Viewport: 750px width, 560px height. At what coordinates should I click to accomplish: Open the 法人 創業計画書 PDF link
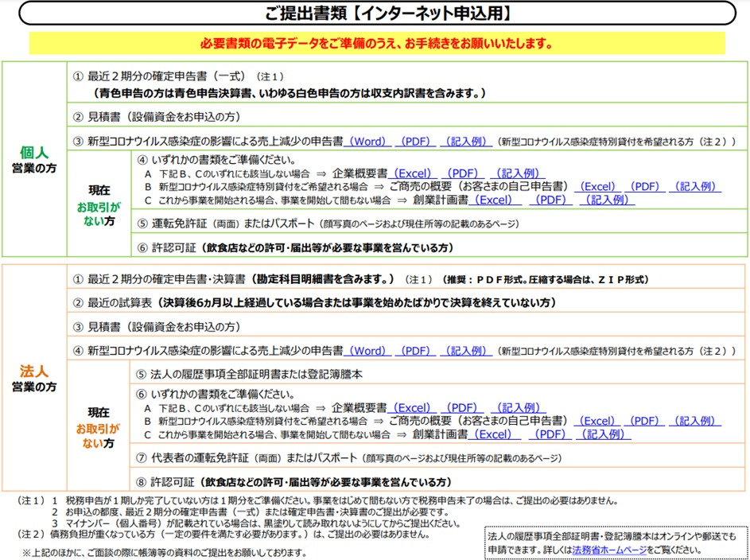553,435
